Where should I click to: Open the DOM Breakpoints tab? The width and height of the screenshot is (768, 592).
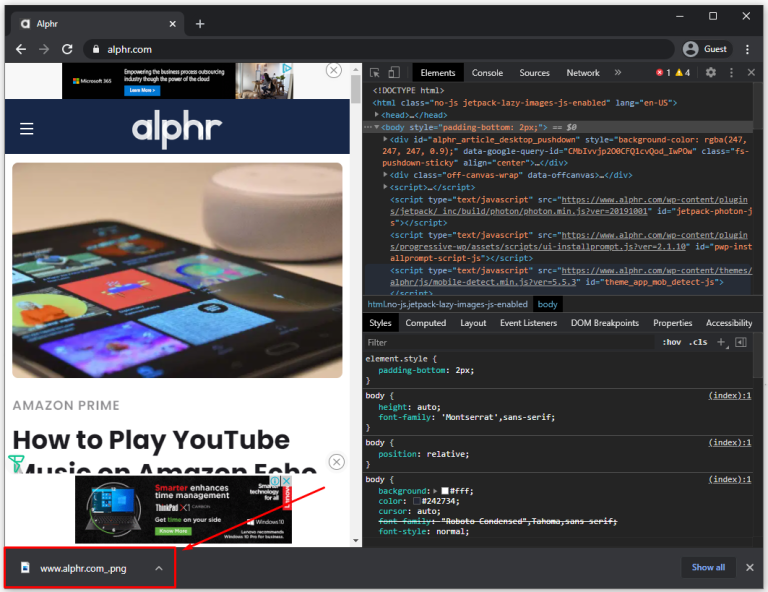coord(605,323)
